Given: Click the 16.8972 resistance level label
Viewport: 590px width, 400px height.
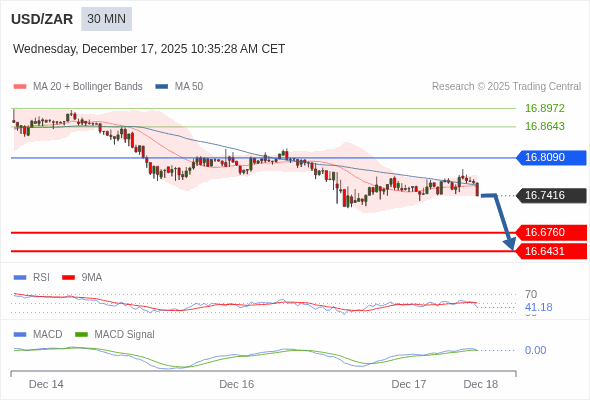Looking at the screenshot, I should [545, 108].
